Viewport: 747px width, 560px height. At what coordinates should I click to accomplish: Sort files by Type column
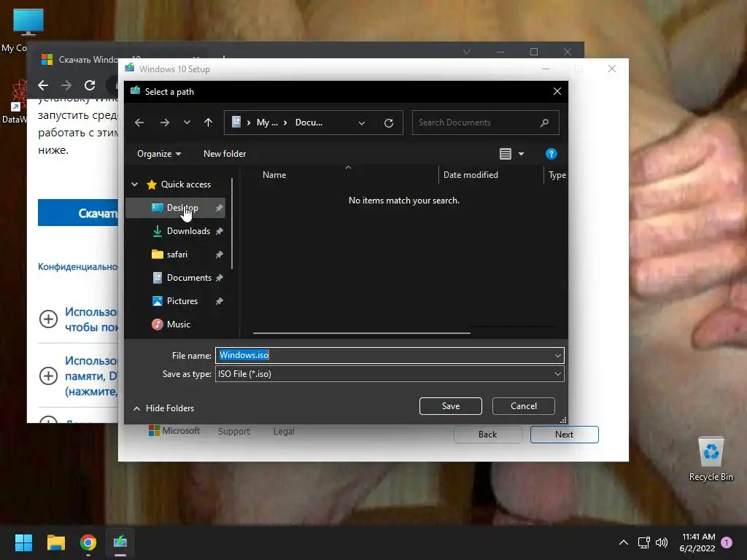556,175
